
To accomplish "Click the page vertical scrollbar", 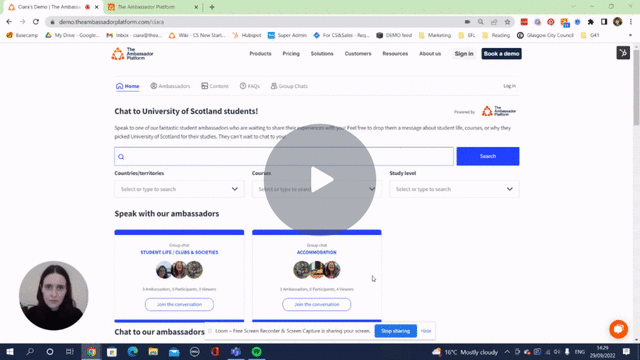I will [636, 88].
